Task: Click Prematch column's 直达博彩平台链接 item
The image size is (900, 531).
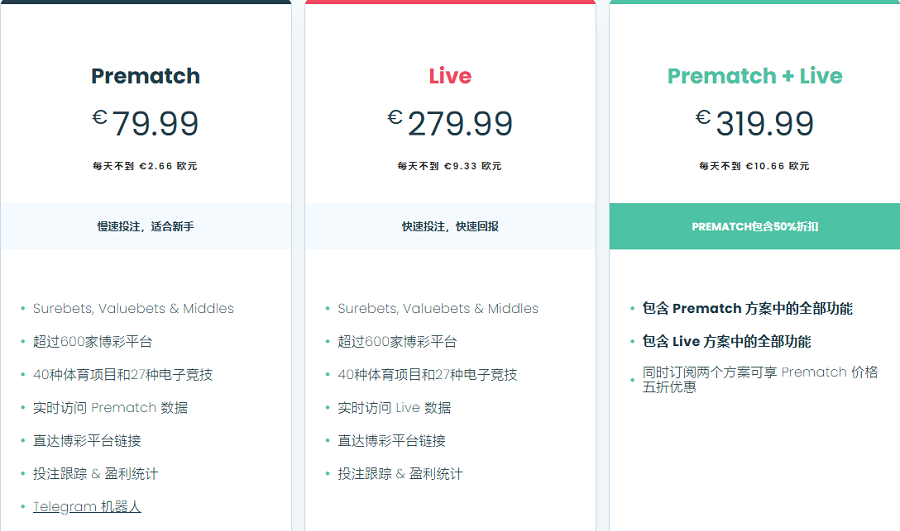Action: (87, 440)
